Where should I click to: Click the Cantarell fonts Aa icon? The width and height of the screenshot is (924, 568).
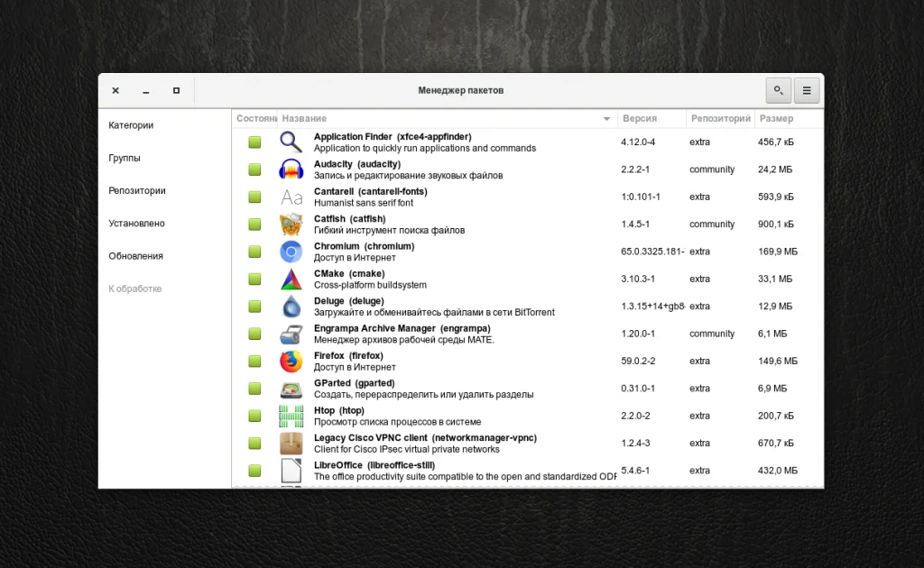coord(291,197)
